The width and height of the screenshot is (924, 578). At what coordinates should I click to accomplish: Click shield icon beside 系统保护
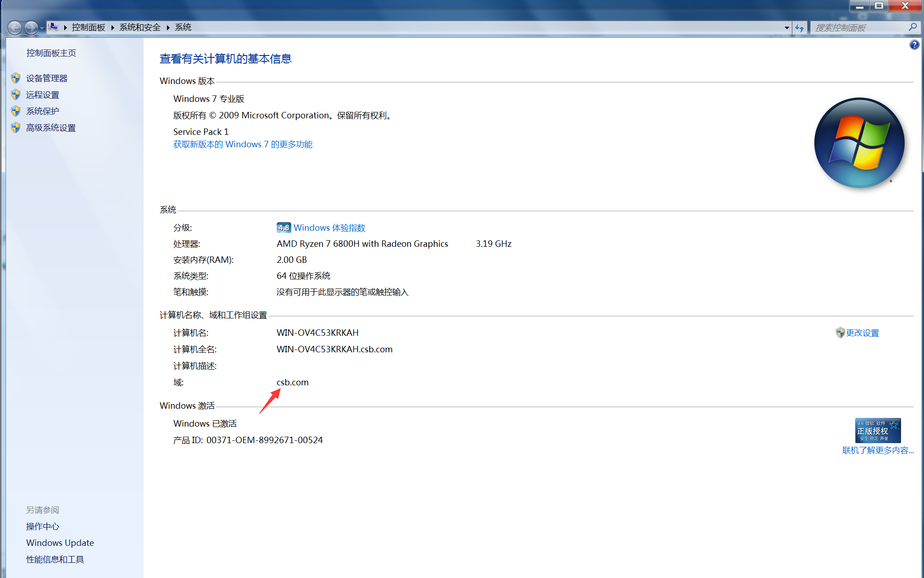pos(16,111)
